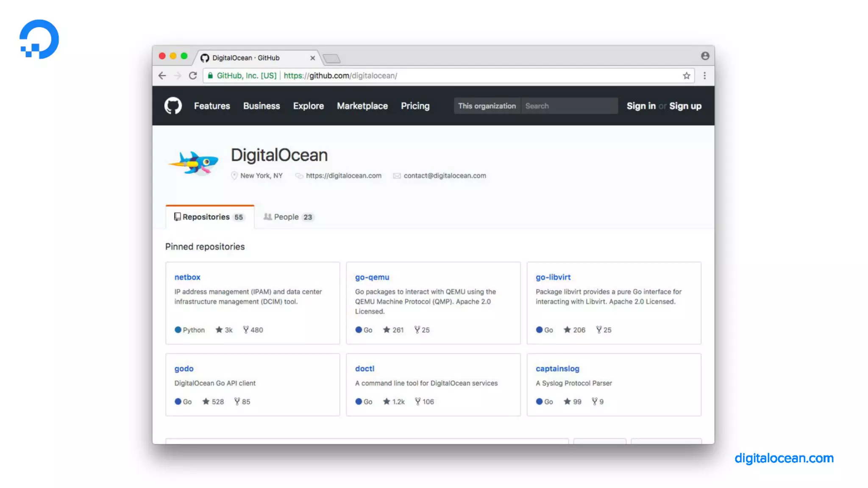Open the godo repository
Screen dimensions: 868x488
click(x=184, y=369)
